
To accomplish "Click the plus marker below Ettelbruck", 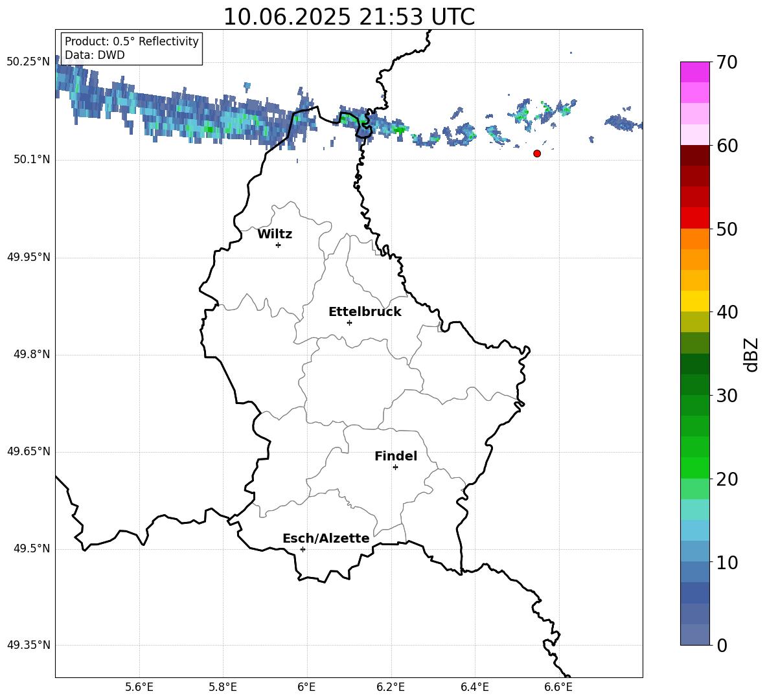I will point(349,322).
